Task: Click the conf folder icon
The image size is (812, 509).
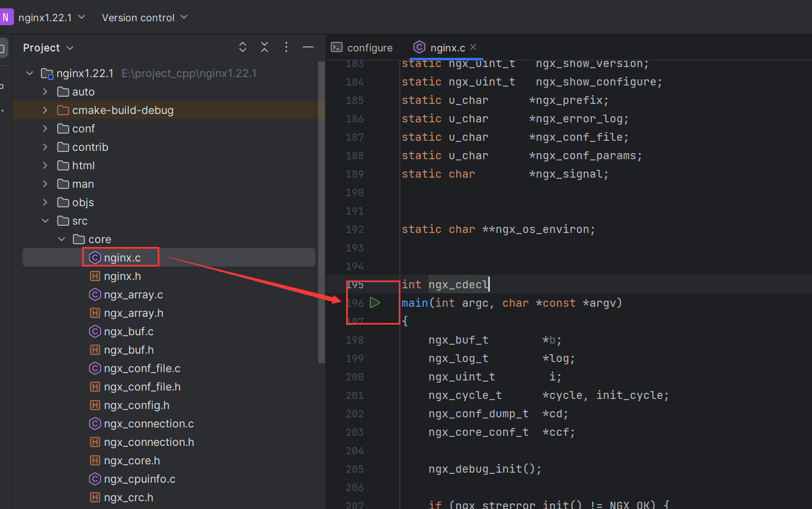Action: [63, 129]
